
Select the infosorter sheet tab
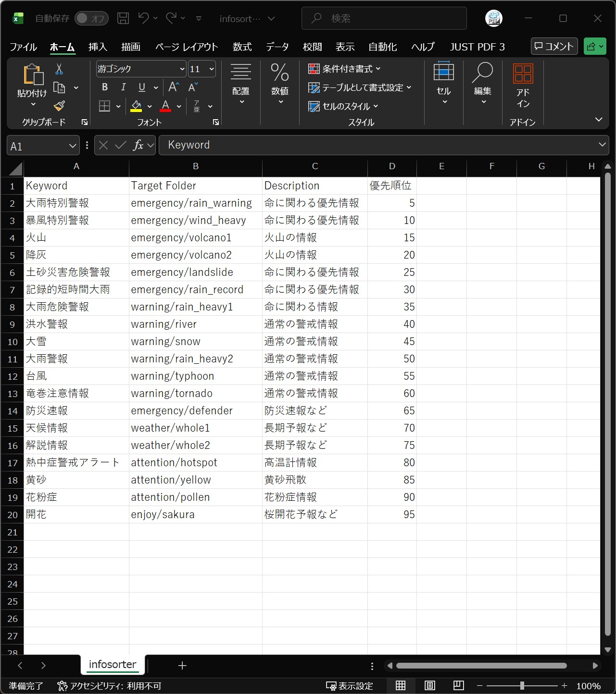point(113,665)
